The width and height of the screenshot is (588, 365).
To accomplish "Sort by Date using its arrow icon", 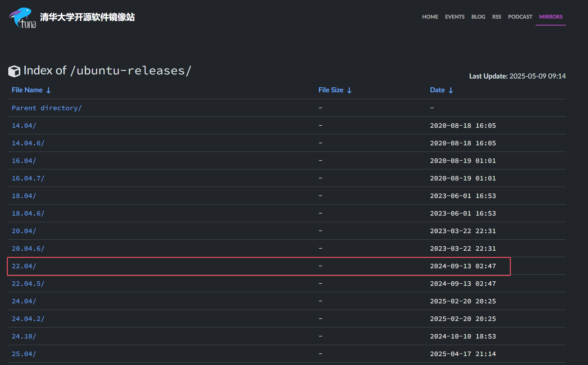I will [x=451, y=90].
